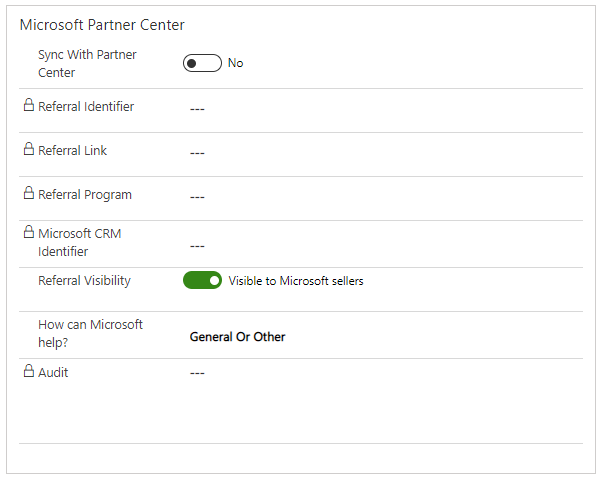This screenshot has width=602, height=479.
Task: Click the 'Referral Link' label
Action: [x=72, y=150]
